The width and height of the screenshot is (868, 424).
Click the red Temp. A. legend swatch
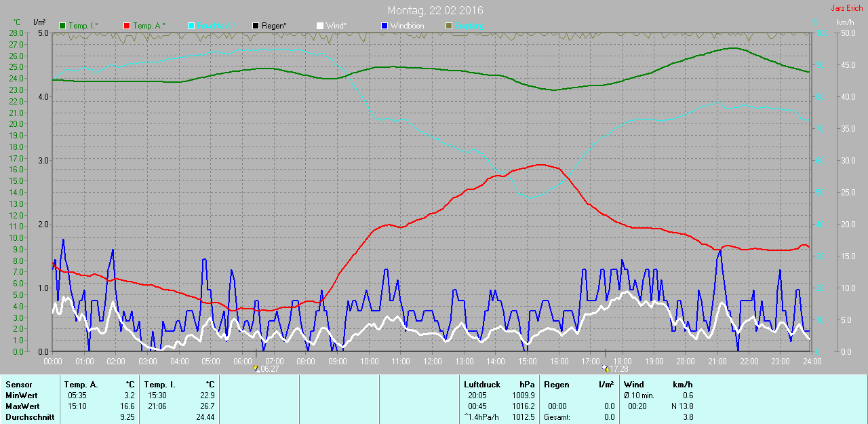point(127,26)
